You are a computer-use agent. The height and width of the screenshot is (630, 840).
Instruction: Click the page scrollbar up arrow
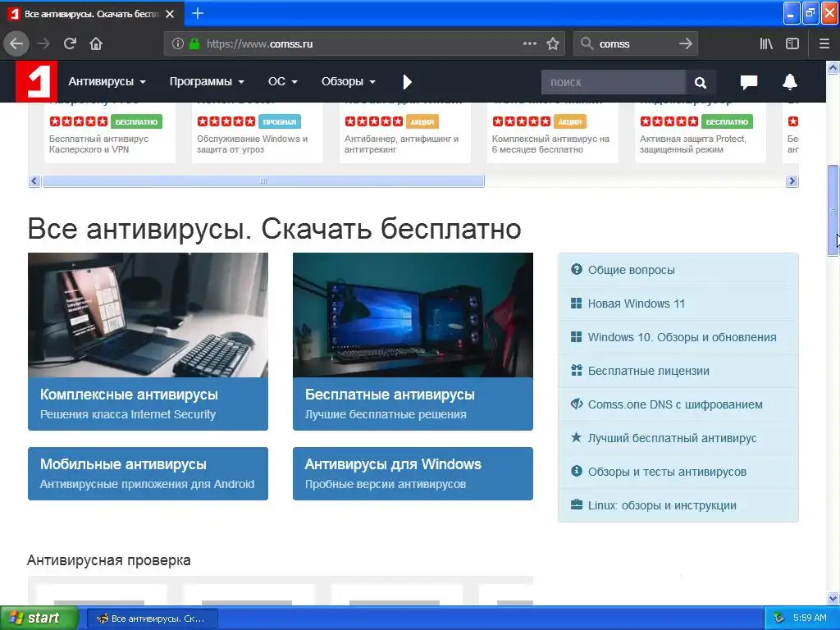(833, 67)
